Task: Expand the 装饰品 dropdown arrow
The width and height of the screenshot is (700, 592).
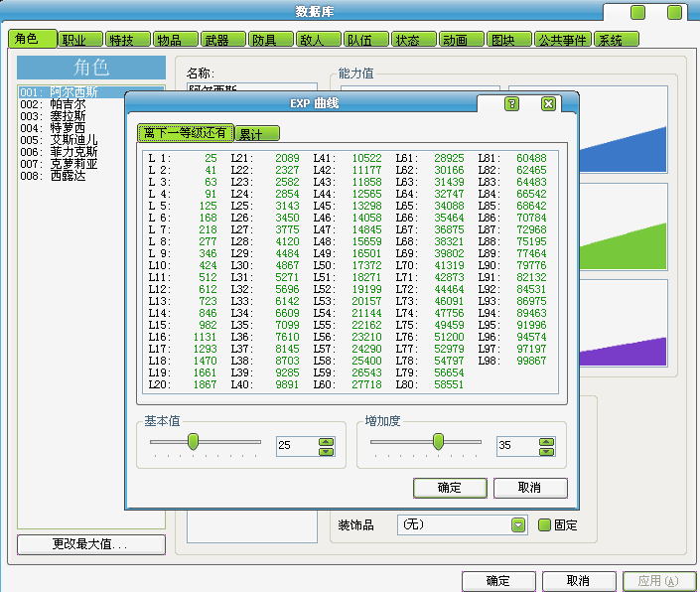Action: [x=518, y=525]
